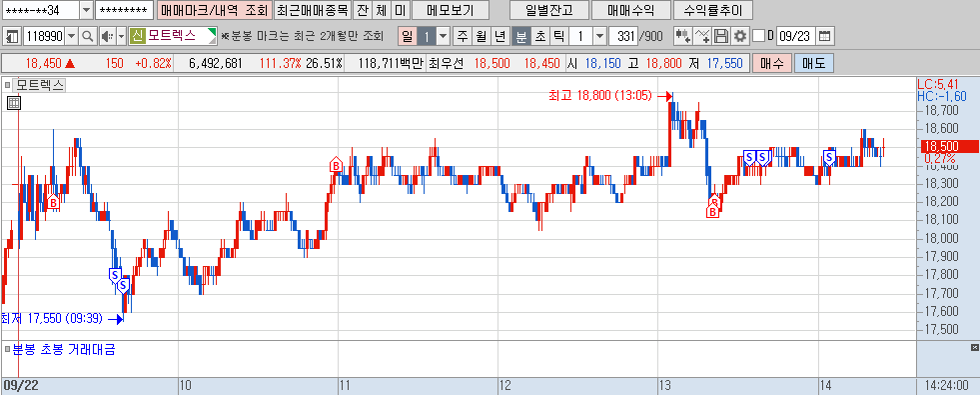Click the interval input showing 1 after 틱

click(580, 36)
